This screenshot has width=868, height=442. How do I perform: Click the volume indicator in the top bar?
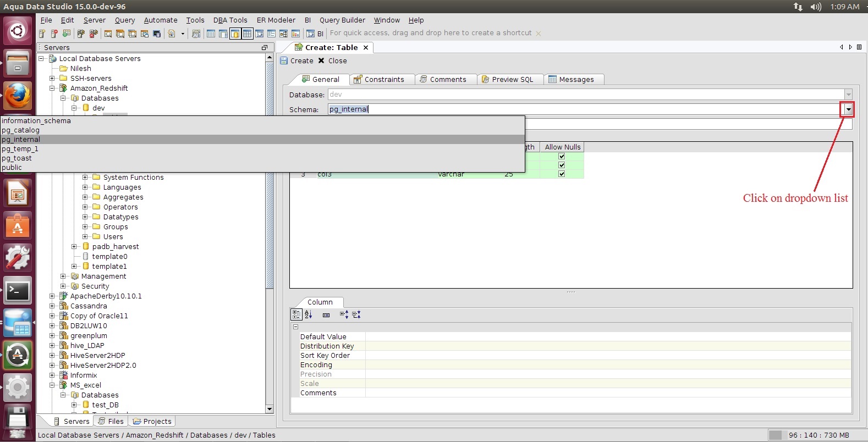(x=816, y=7)
